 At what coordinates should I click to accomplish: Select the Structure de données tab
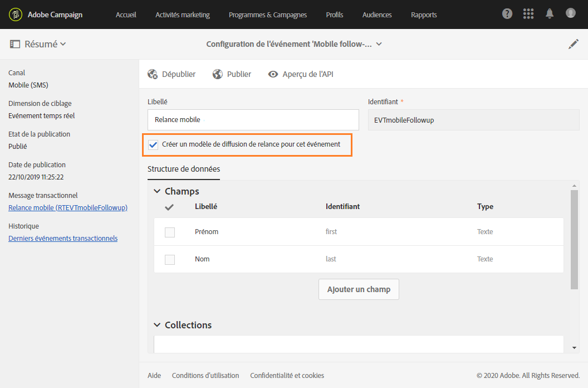coord(184,169)
